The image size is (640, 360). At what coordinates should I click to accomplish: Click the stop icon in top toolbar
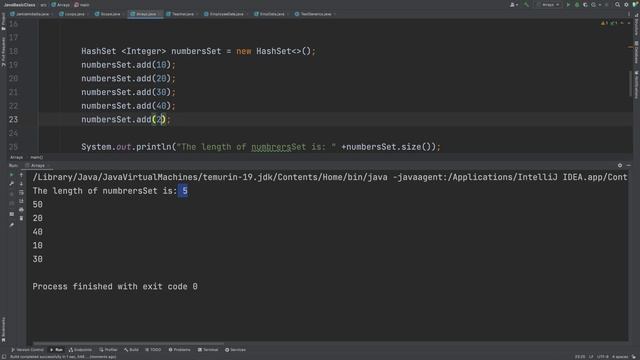[607, 5]
